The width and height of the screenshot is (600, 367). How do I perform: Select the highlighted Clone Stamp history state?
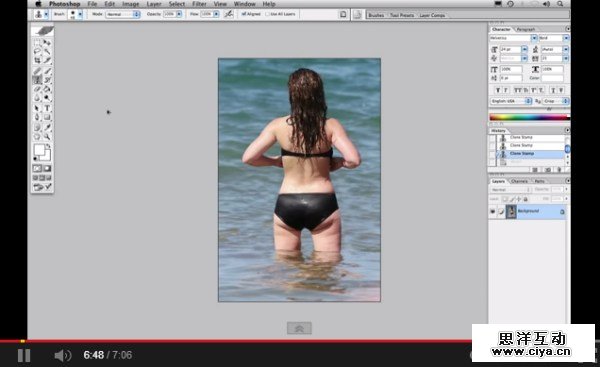[530, 153]
